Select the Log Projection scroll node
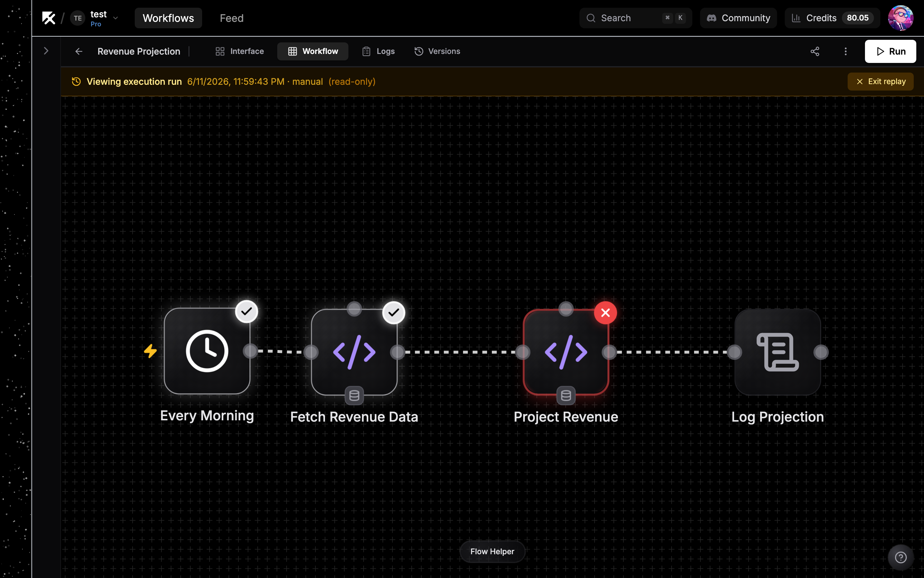Image resolution: width=924 pixels, height=578 pixels. coord(777,352)
